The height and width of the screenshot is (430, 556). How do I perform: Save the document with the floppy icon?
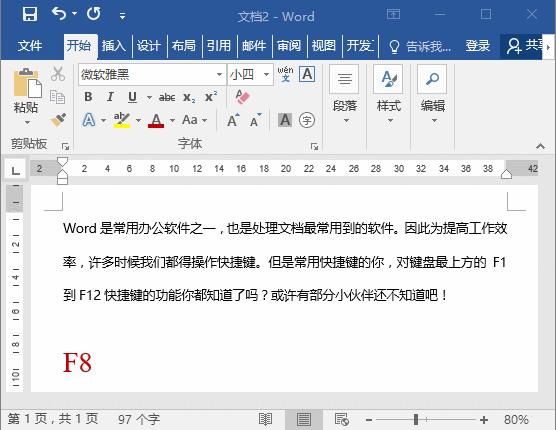tap(30, 15)
